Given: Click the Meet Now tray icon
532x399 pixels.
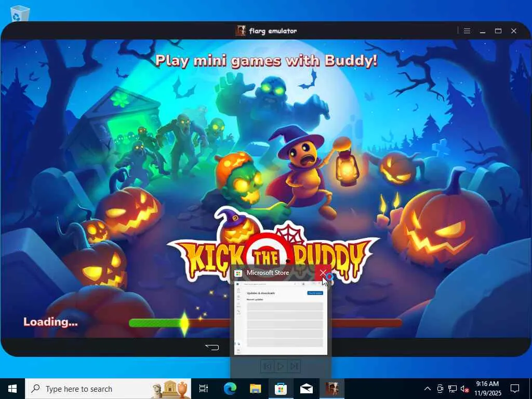Looking at the screenshot, I should 440,389.
